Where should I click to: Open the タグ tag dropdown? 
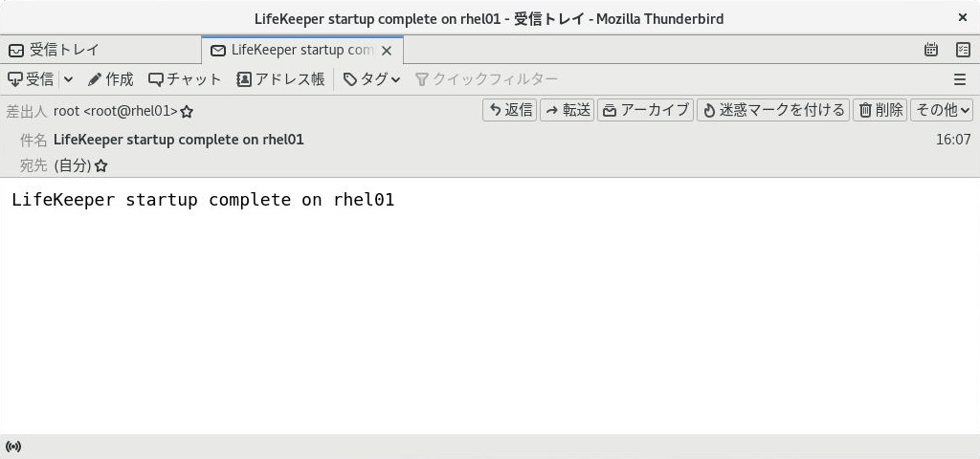click(372, 79)
